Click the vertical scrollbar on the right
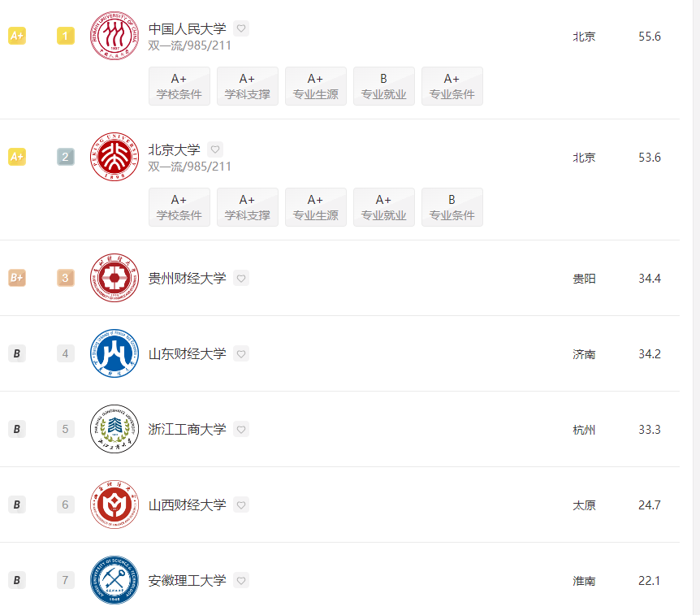This screenshot has width=700, height=615. coord(696,307)
